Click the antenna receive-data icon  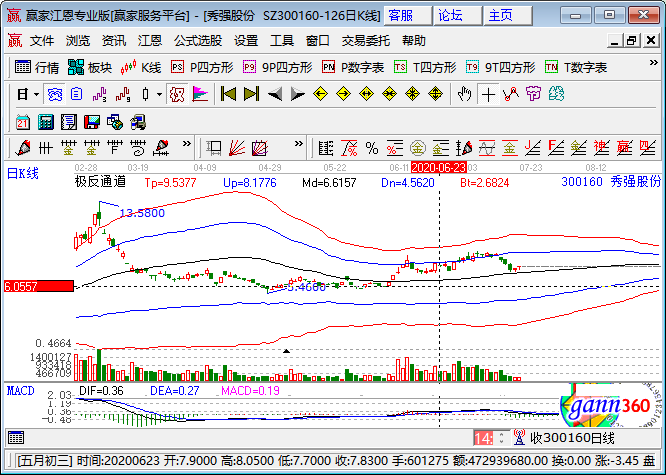[x=519, y=437]
